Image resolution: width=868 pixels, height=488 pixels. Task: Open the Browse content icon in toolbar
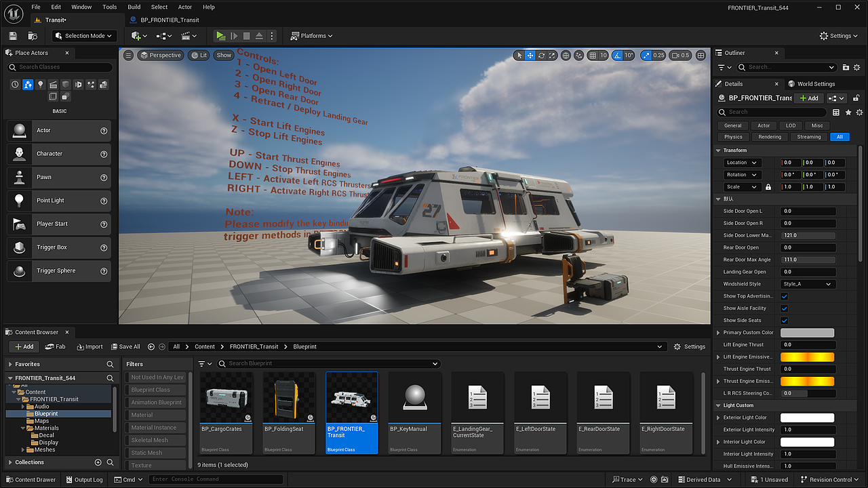(33, 36)
